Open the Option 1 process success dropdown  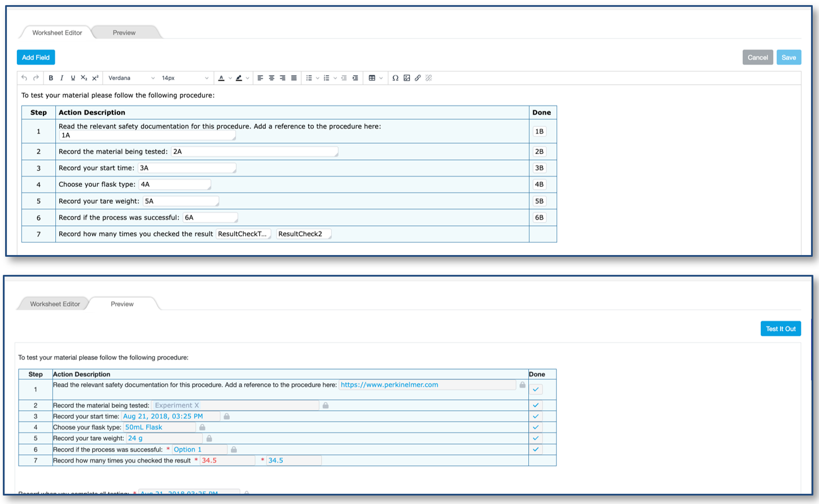point(199,449)
